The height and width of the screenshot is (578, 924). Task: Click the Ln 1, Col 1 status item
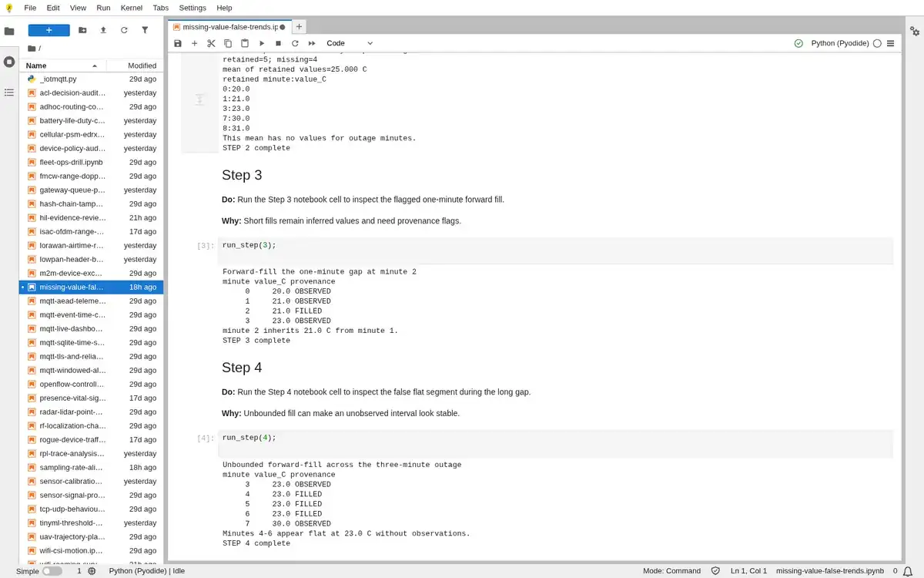[748, 571]
